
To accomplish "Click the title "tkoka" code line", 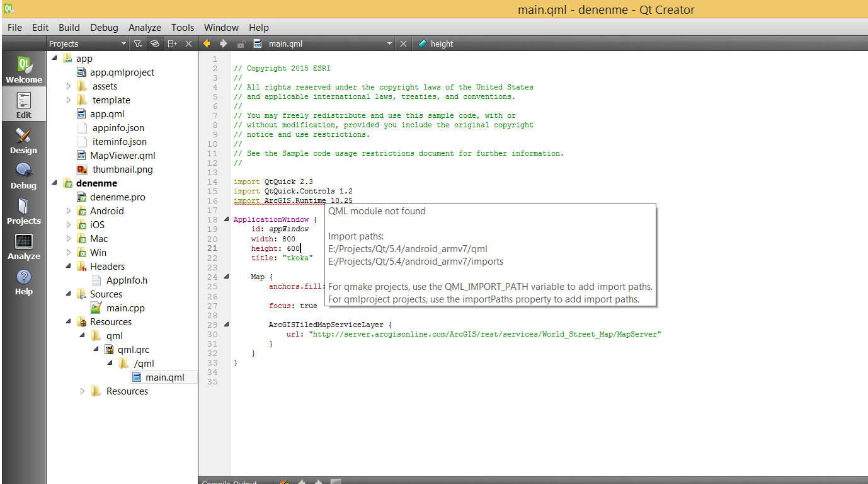I will tap(282, 258).
